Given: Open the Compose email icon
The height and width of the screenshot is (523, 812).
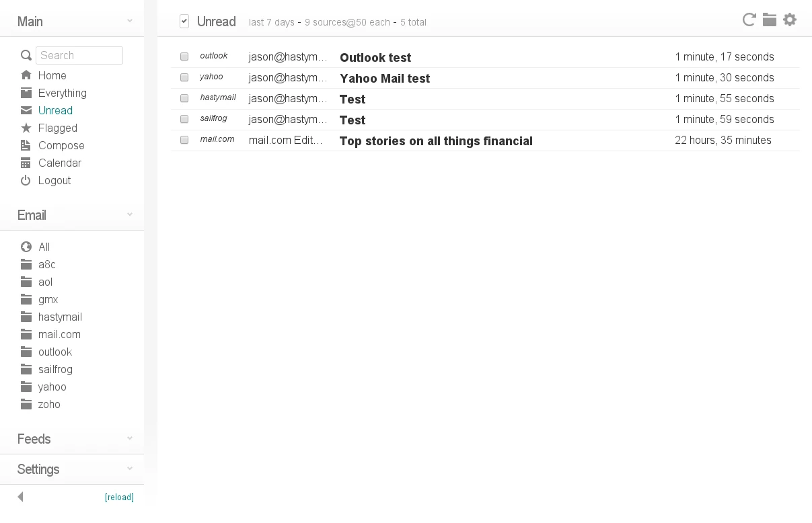Looking at the screenshot, I should (x=26, y=145).
